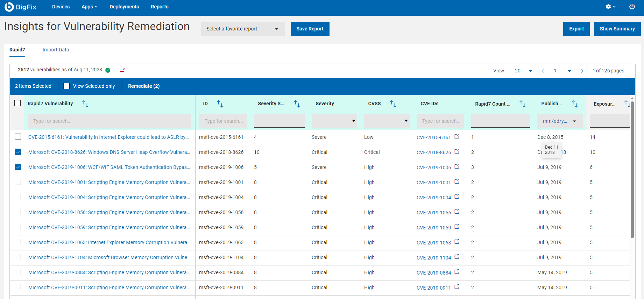Switch to the Import Data tab
Screen dimensions: 644x299
(56, 50)
